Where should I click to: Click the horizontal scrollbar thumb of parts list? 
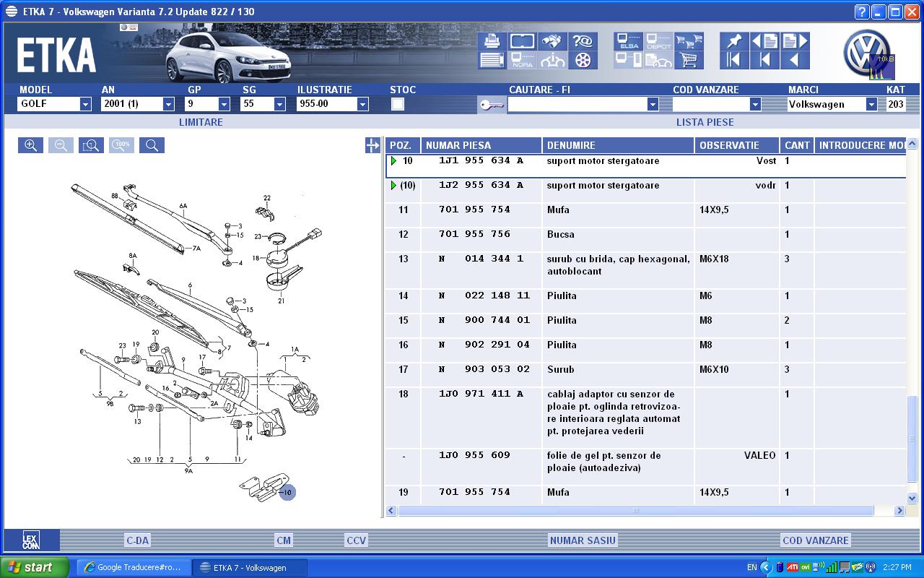tap(635, 511)
